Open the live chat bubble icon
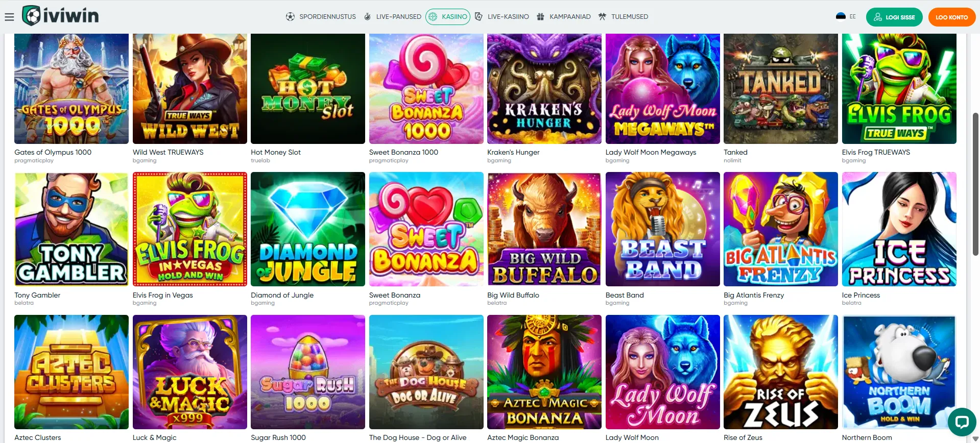The width and height of the screenshot is (980, 443). coord(962,422)
